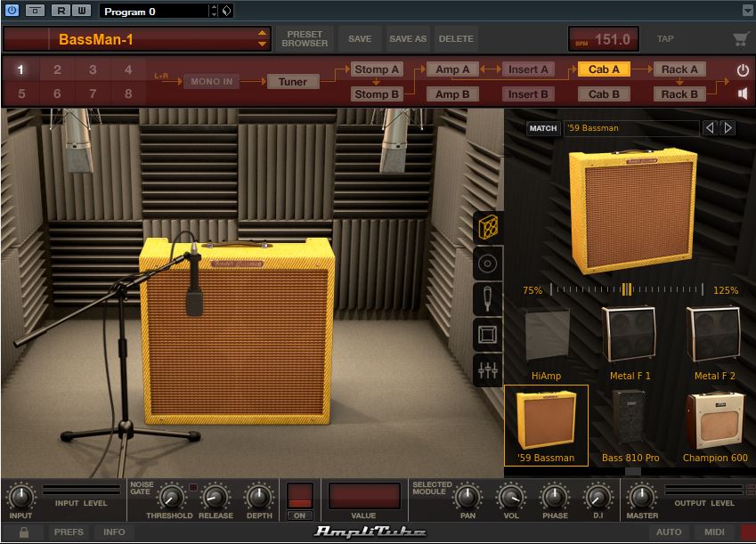This screenshot has width=756, height=544.
Task: Click the padlock icon in bottom bar
Action: pyautogui.click(x=24, y=532)
